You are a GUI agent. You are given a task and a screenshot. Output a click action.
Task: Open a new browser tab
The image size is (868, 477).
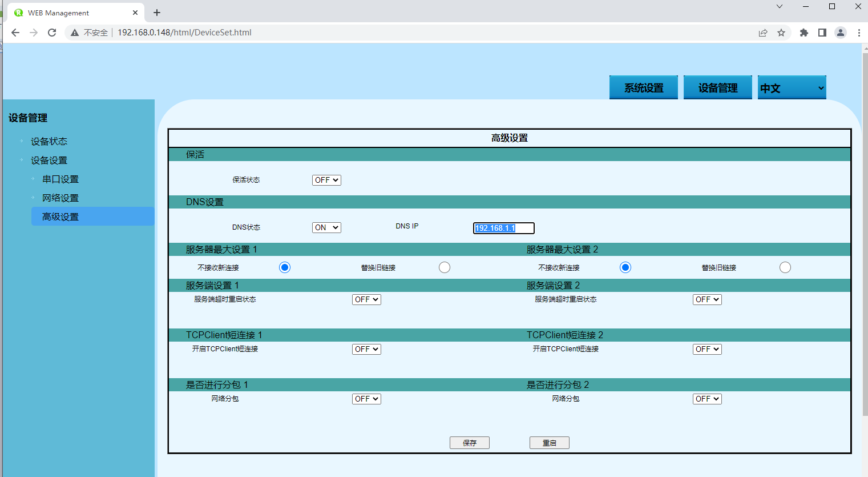click(x=157, y=13)
